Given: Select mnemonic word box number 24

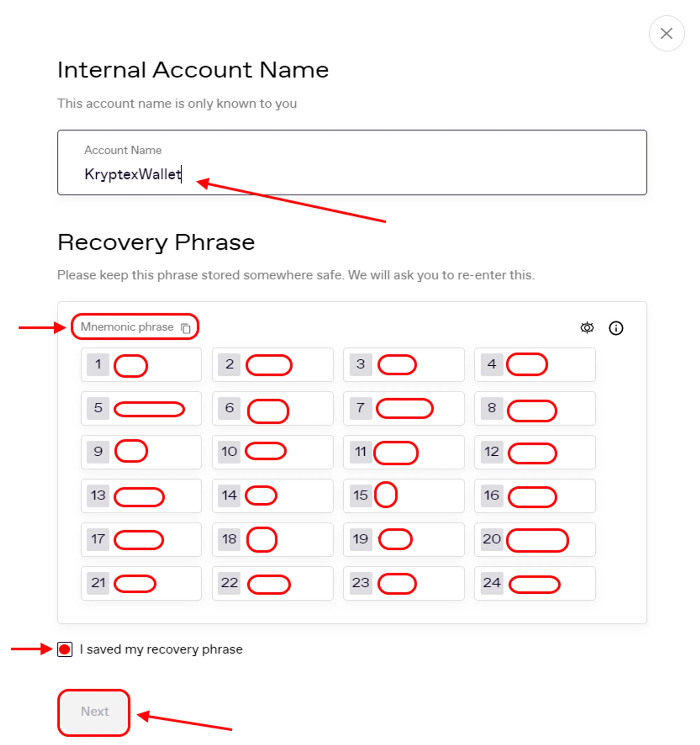Looking at the screenshot, I should coord(534,583).
